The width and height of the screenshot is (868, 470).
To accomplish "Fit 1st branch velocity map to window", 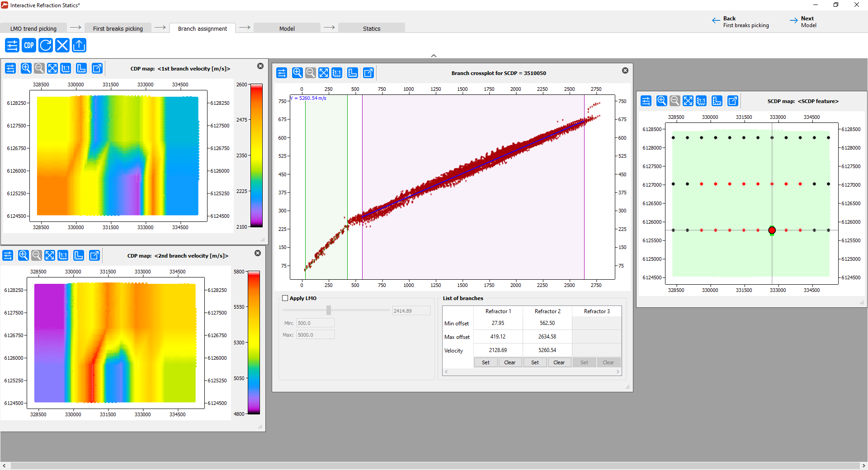I will (52, 68).
